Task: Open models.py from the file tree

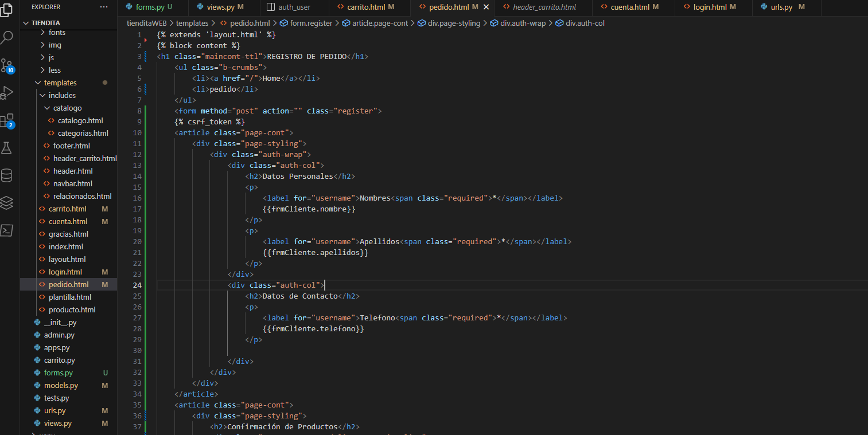Action: click(61, 385)
